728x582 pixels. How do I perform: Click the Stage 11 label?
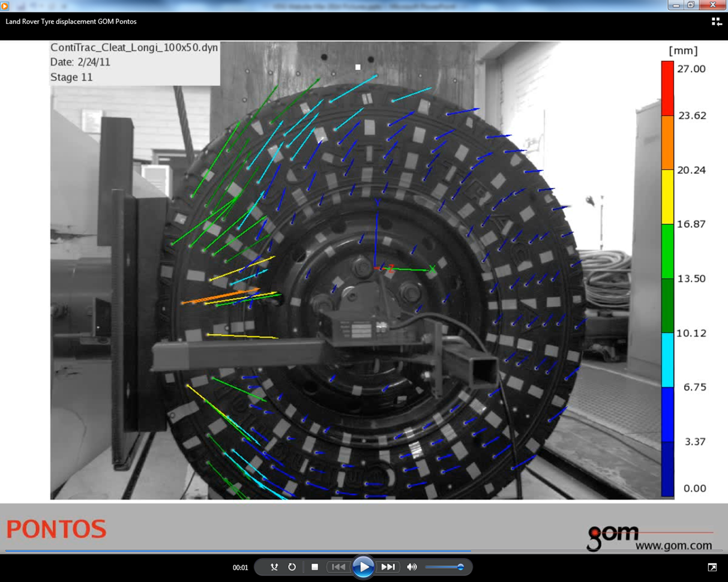pos(71,77)
